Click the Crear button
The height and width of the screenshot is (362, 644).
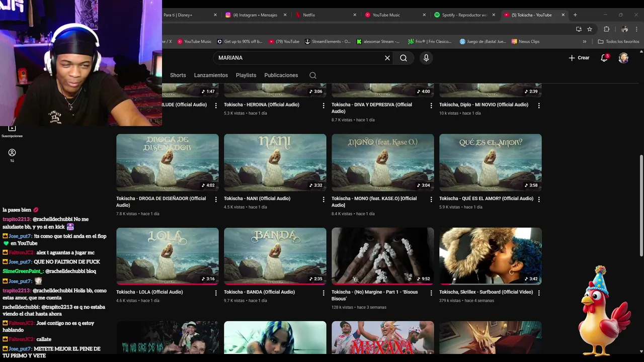coord(579,58)
